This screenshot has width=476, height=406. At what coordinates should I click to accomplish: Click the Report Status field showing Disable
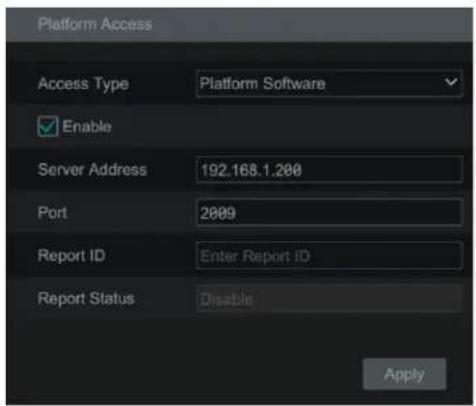pyautogui.click(x=329, y=299)
